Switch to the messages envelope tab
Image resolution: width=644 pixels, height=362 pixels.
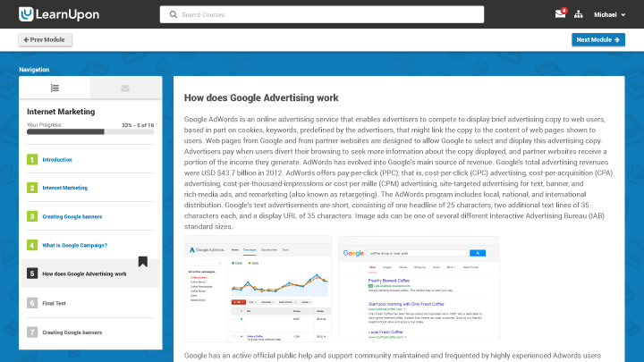pos(125,88)
